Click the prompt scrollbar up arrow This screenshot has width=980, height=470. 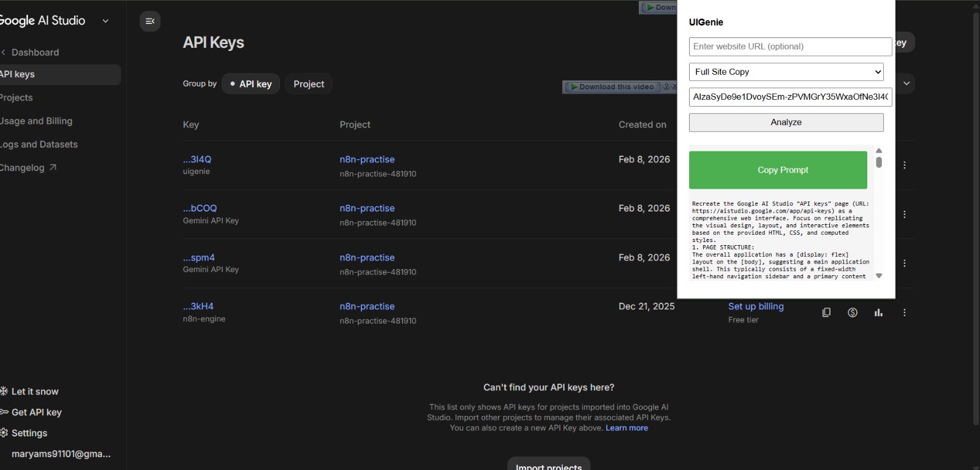tap(879, 151)
